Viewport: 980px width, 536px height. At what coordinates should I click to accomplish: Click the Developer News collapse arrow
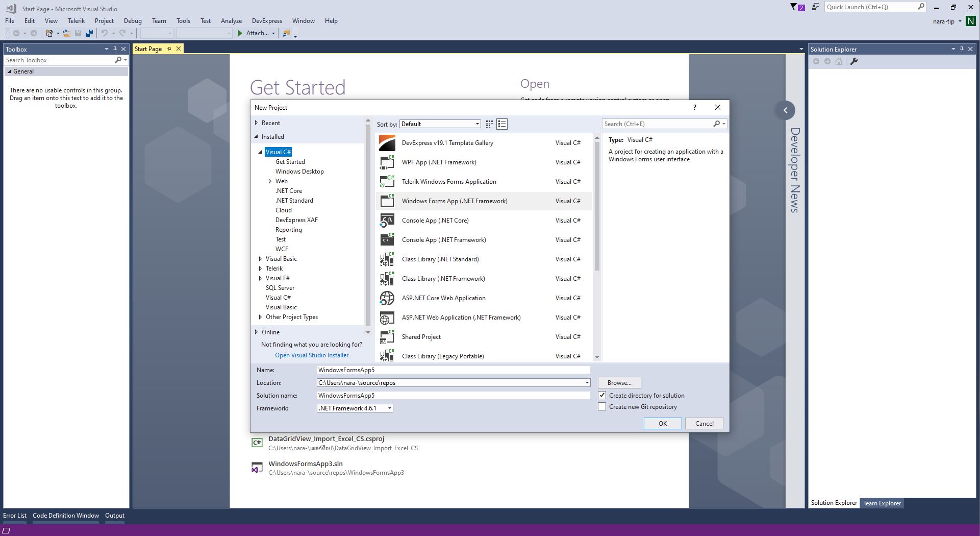pos(786,110)
